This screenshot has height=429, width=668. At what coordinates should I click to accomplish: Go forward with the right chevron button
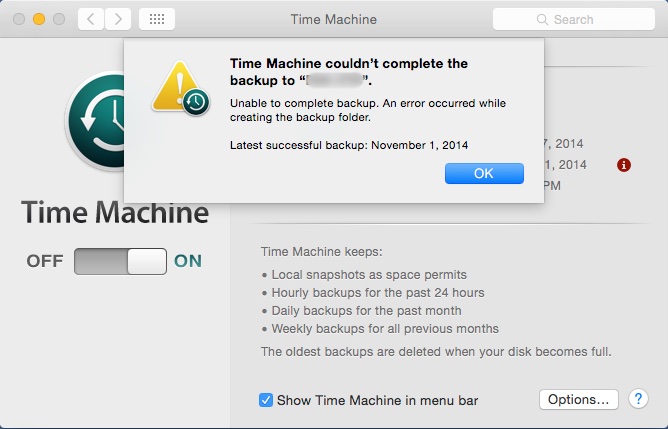118,19
